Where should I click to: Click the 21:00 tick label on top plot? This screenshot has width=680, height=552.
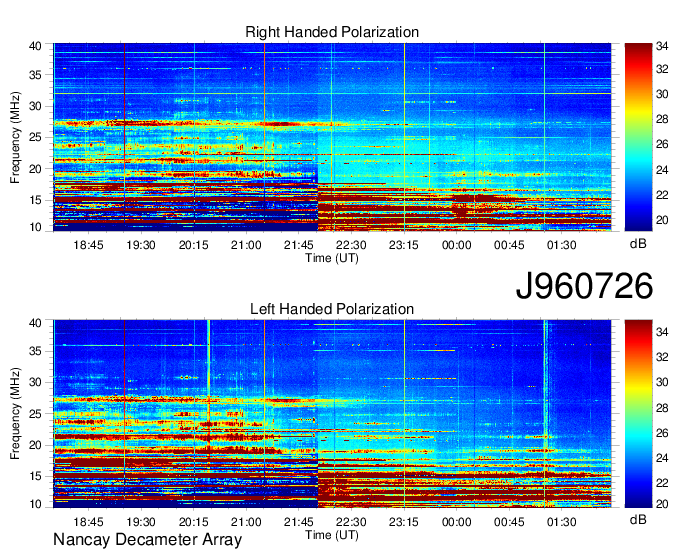pos(246,245)
